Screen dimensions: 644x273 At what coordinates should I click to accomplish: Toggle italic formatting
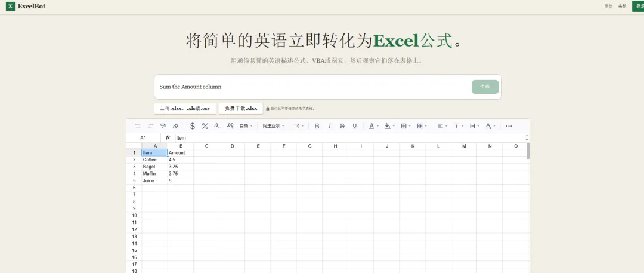point(329,126)
